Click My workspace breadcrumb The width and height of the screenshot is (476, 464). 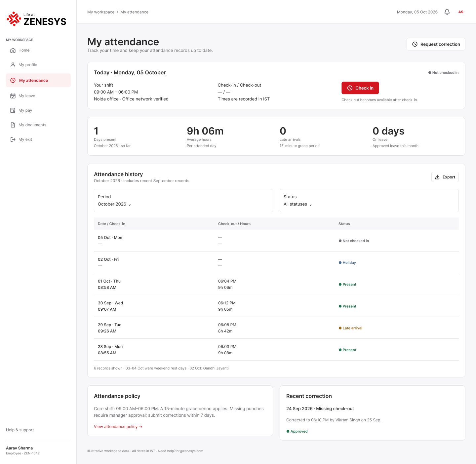(x=101, y=12)
